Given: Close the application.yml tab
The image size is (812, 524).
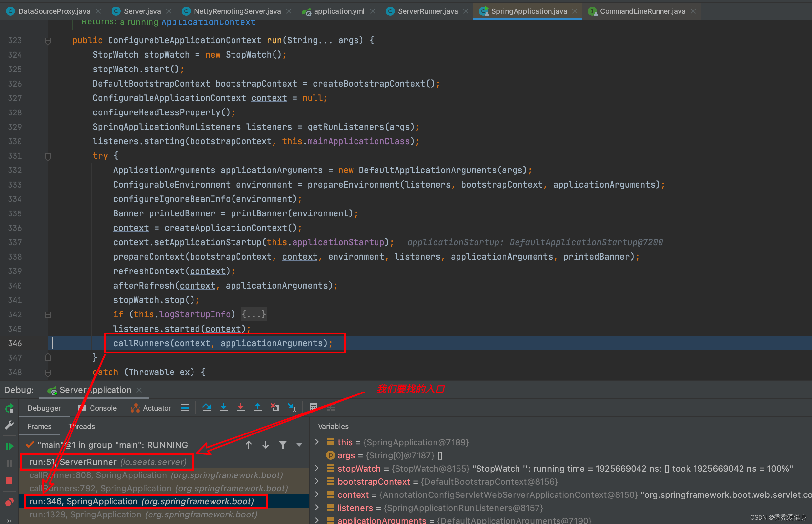Looking at the screenshot, I should click(x=373, y=11).
